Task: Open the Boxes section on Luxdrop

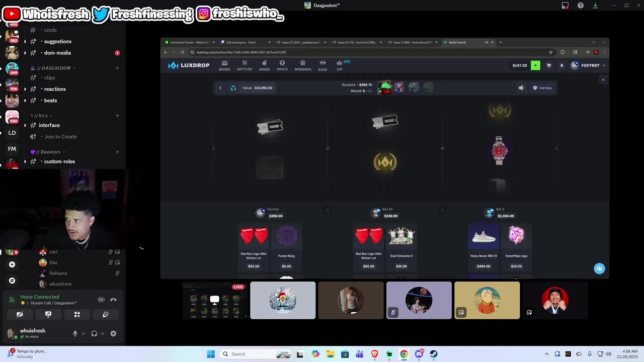Action: click(224, 65)
